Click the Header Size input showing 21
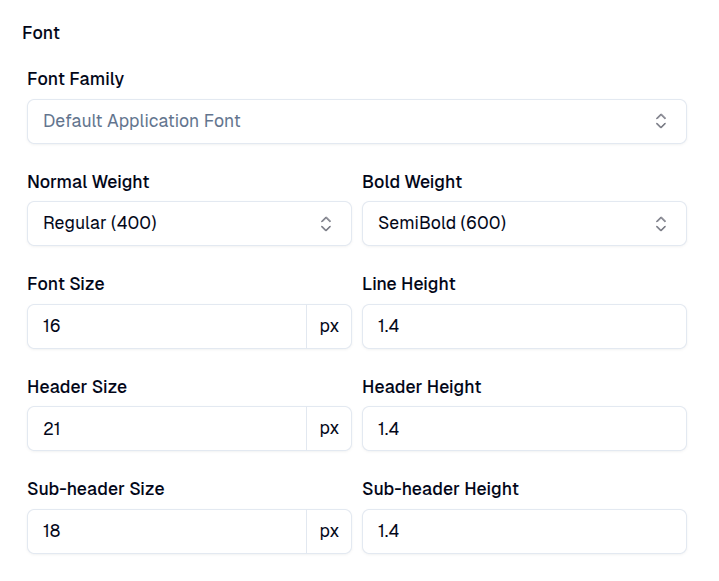The height and width of the screenshot is (581, 719). pos(166,428)
